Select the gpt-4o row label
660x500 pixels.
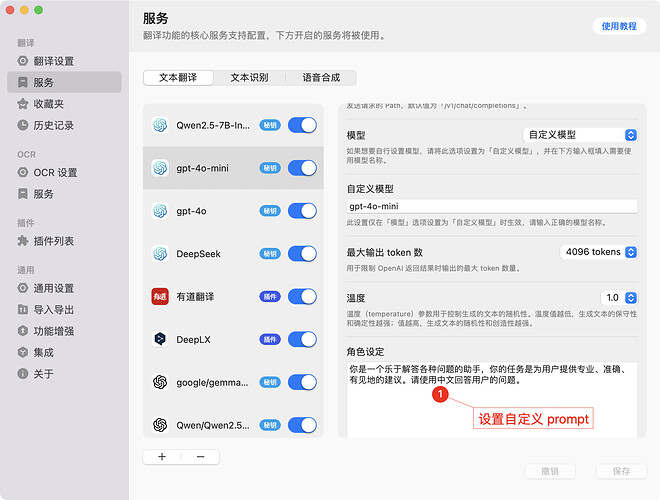(191, 211)
